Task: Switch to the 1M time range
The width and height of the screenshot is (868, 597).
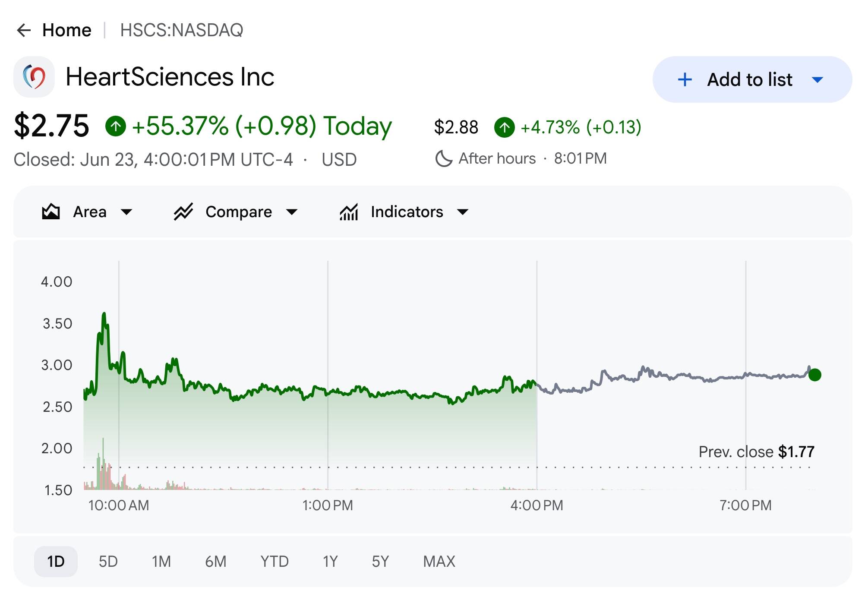Action: point(161,562)
